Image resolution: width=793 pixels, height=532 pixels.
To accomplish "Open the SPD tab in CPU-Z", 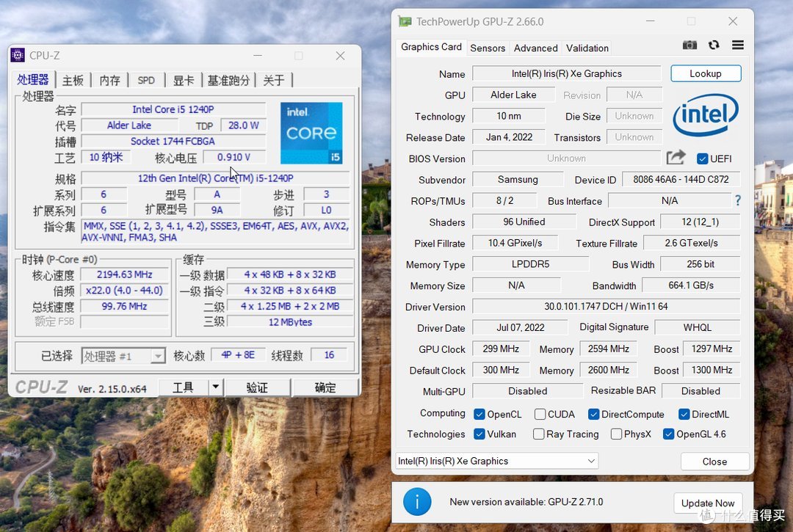I will [146, 80].
